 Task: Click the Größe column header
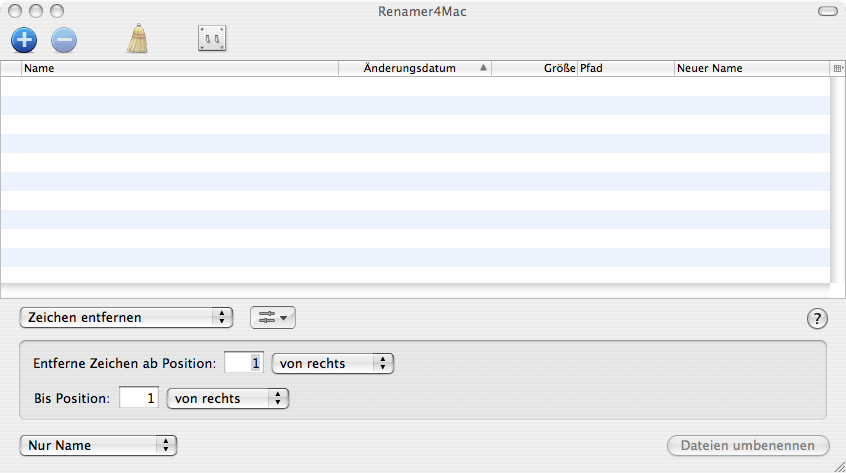(x=535, y=69)
